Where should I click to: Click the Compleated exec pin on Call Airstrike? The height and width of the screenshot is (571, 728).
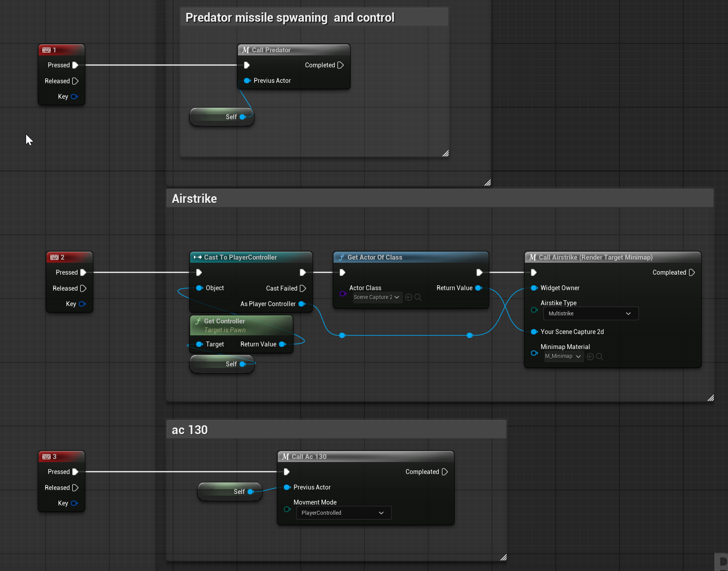coord(692,272)
